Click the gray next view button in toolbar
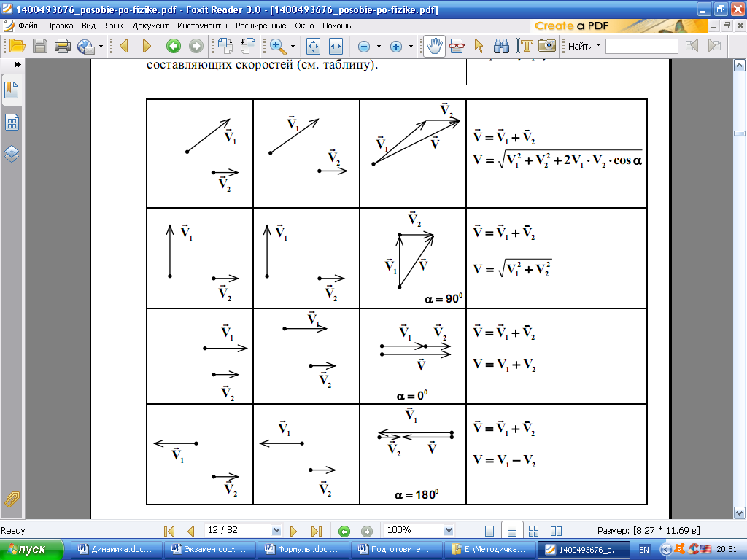The height and width of the screenshot is (560, 747). click(x=196, y=46)
